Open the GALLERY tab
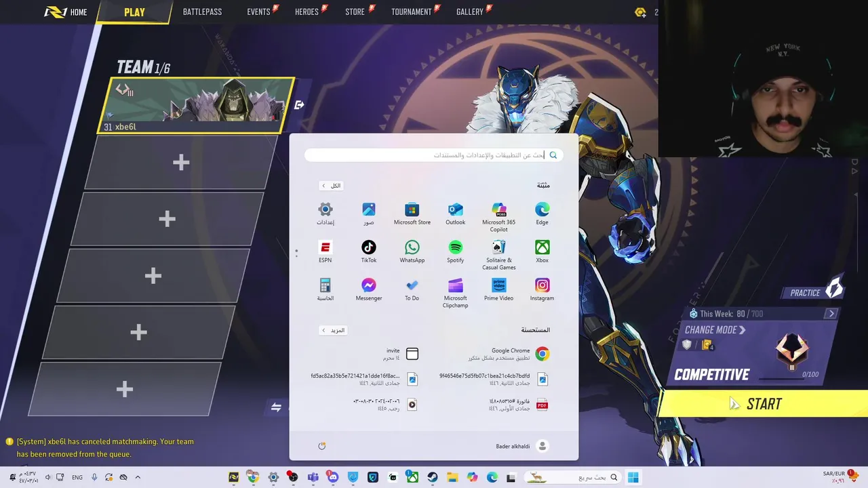The image size is (868, 488). (x=469, y=12)
